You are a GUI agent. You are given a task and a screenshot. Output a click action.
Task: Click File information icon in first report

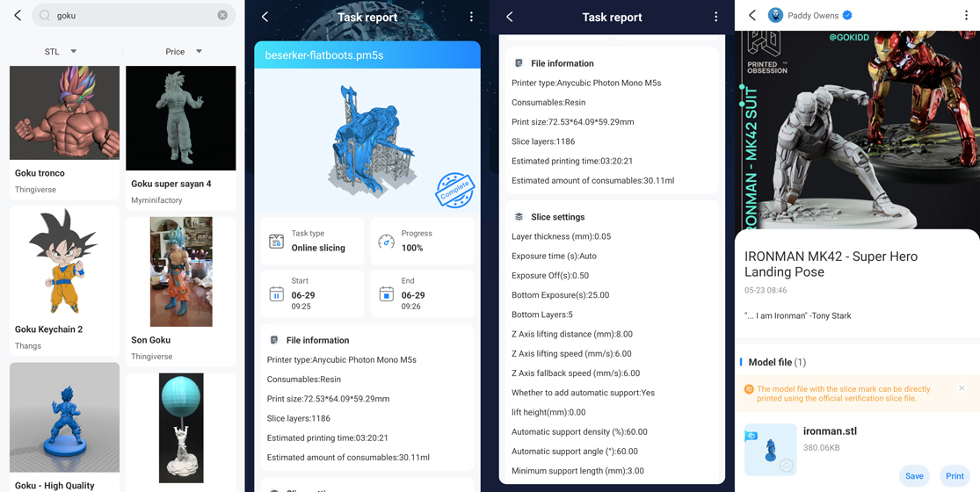(x=273, y=340)
